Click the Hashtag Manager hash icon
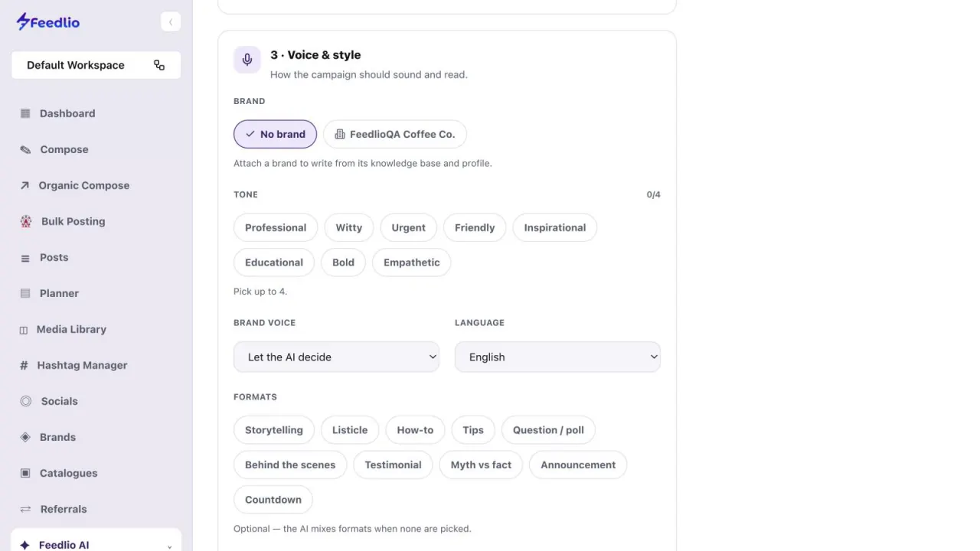This screenshot has height=551, width=980. coord(24,365)
